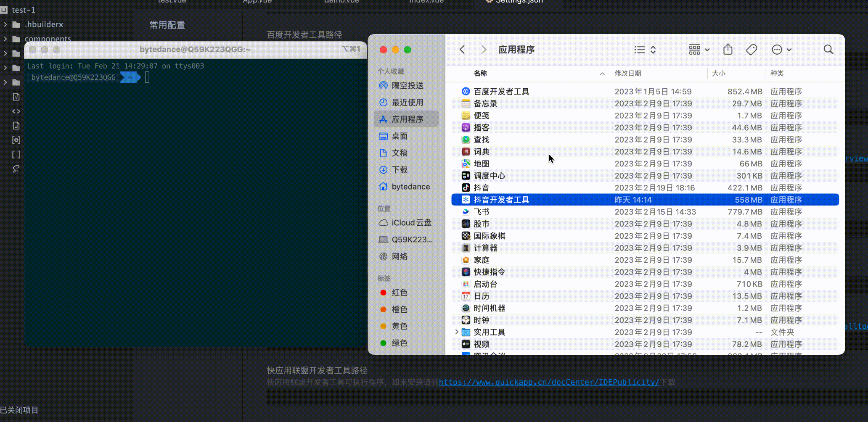The image size is (868, 422).
Task: Open bytedance home folder in sidebar
Action: pos(406,186)
